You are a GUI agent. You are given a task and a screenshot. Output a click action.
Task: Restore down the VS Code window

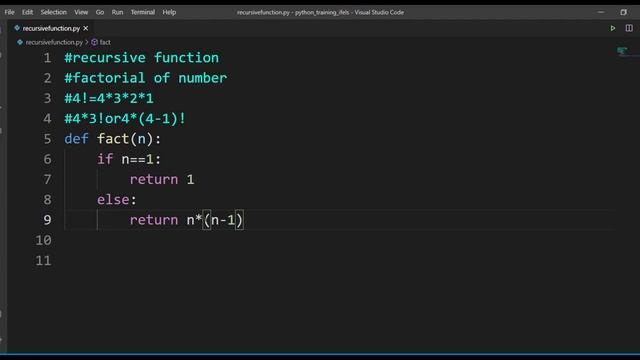click(x=623, y=12)
